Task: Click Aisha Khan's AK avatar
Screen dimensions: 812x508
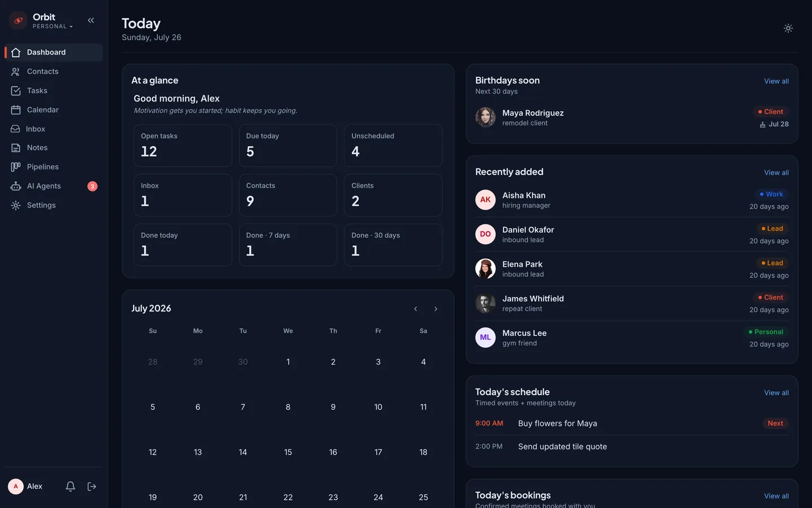Action: tap(486, 200)
